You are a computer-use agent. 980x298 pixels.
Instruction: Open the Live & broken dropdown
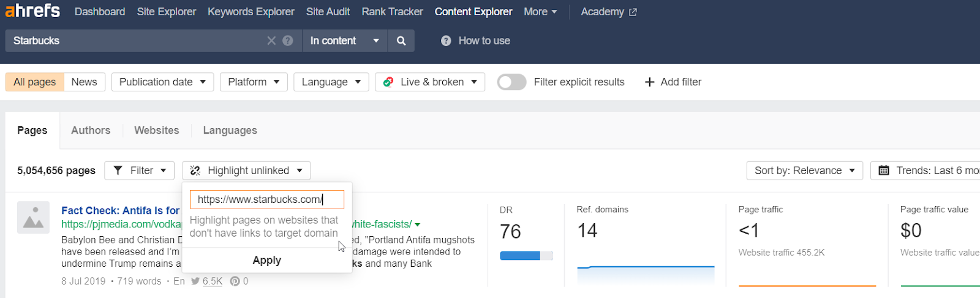tap(430, 82)
